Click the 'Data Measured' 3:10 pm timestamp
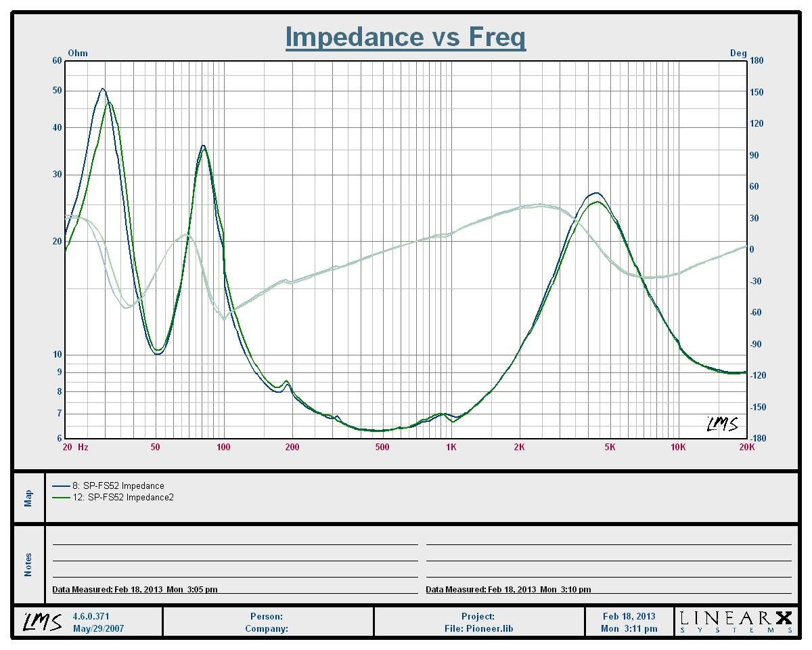812x650 pixels. tap(508, 590)
